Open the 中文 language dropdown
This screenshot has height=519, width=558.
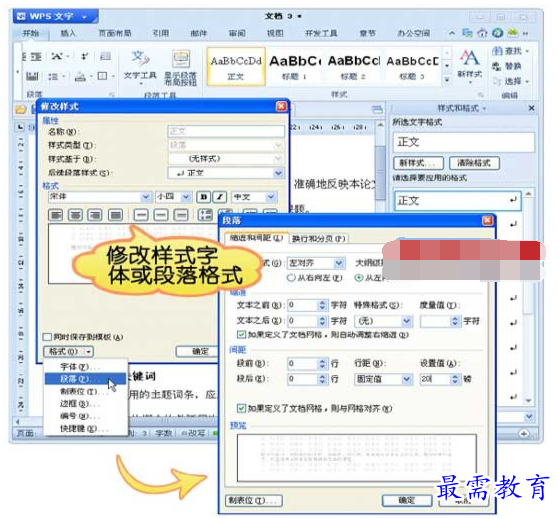[x=271, y=196]
